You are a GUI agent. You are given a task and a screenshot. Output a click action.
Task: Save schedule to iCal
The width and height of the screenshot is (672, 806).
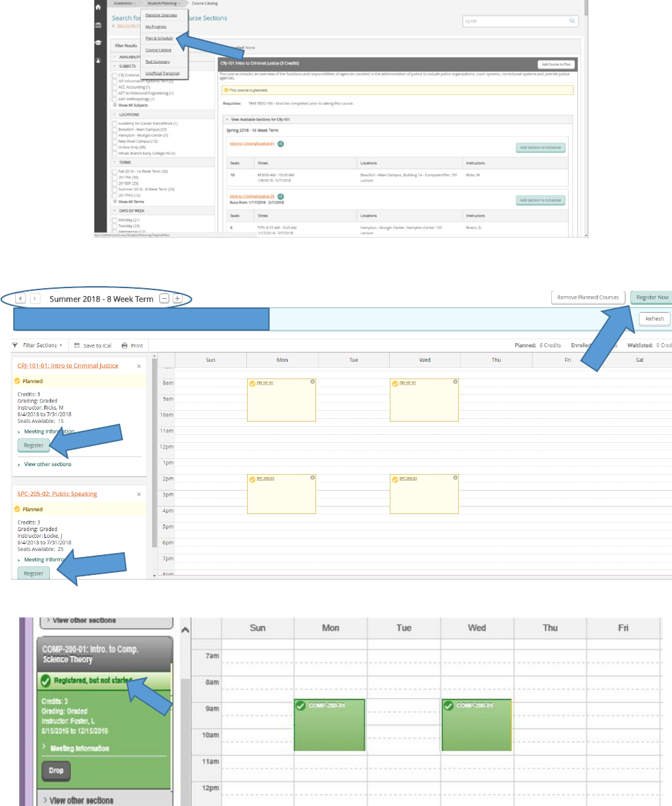click(x=93, y=345)
